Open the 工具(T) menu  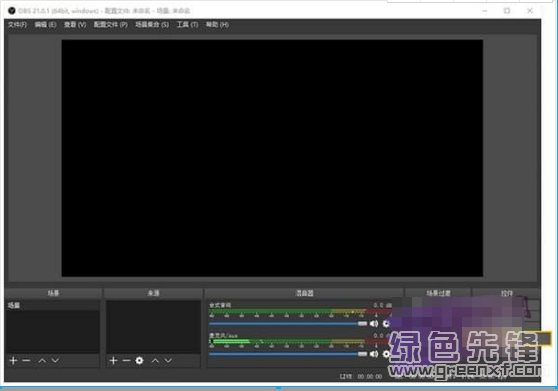[x=188, y=25]
